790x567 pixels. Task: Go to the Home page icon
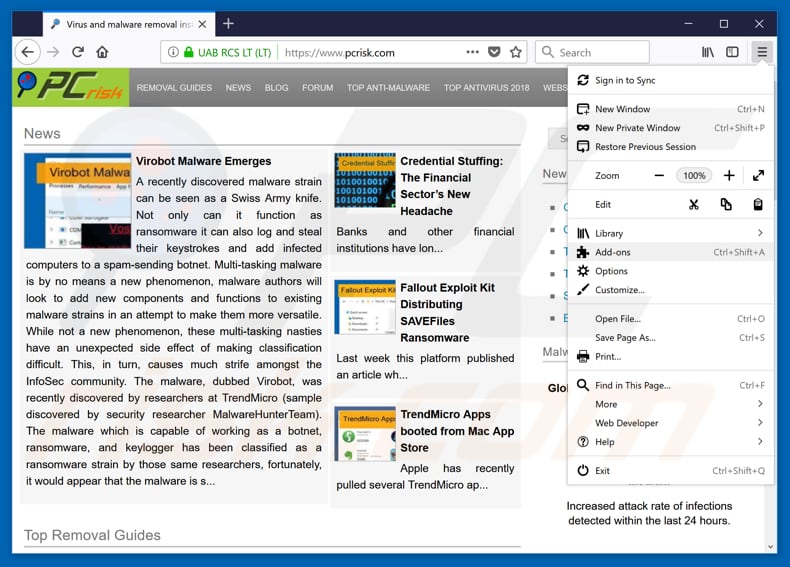pos(102,52)
